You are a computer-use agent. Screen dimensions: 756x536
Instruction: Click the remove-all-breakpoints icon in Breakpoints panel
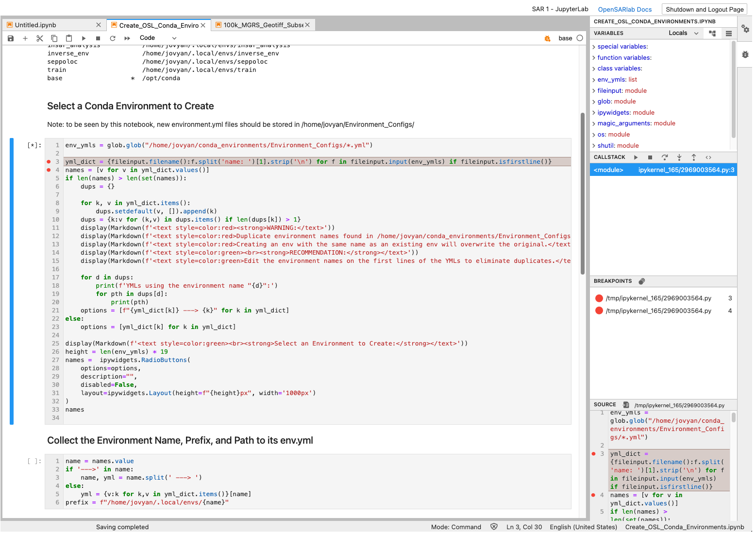(x=641, y=281)
